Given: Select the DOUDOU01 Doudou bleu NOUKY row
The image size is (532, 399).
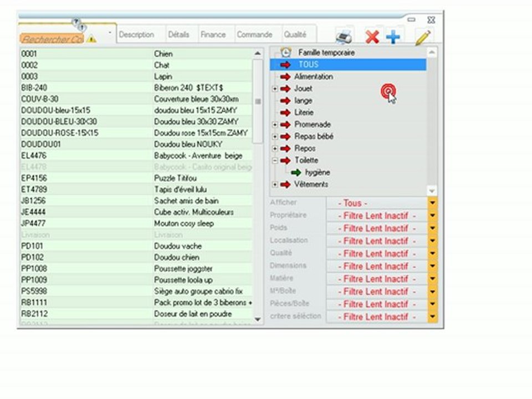Looking at the screenshot, I should coord(136,144).
